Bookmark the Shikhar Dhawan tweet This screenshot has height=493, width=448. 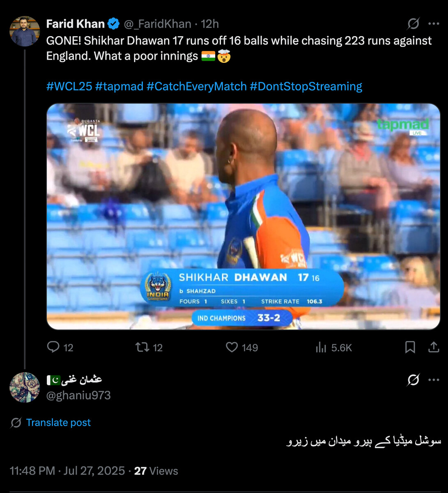(x=410, y=348)
